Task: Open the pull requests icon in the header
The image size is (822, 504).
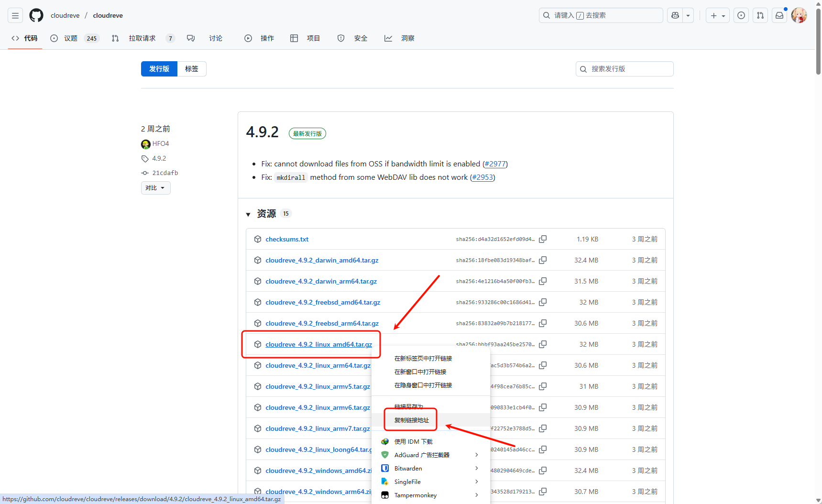Action: pos(760,16)
